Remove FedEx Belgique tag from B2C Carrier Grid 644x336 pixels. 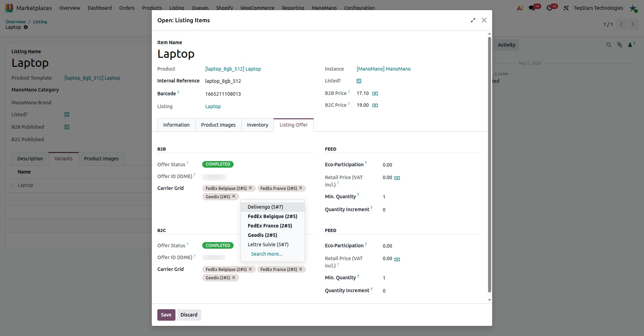point(250,269)
